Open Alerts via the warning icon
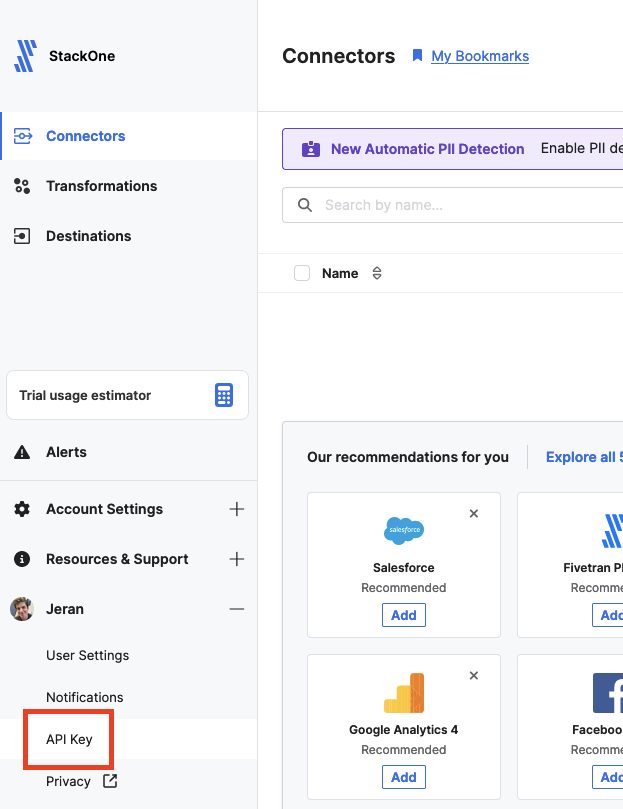 point(21,451)
